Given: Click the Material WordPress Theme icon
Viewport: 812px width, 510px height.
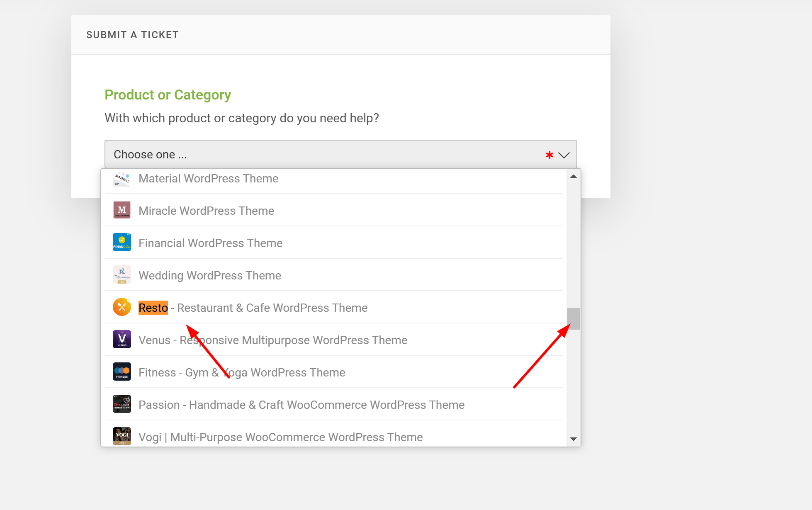Looking at the screenshot, I should (122, 179).
